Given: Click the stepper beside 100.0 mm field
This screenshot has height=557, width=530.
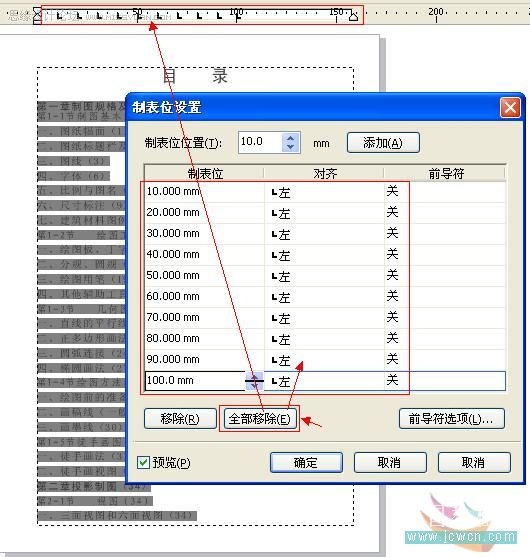Looking at the screenshot, I should pyautogui.click(x=254, y=381).
